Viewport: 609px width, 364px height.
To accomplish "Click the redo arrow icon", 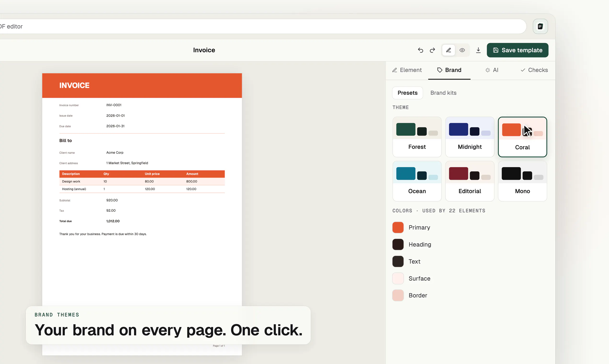I will click(x=433, y=50).
